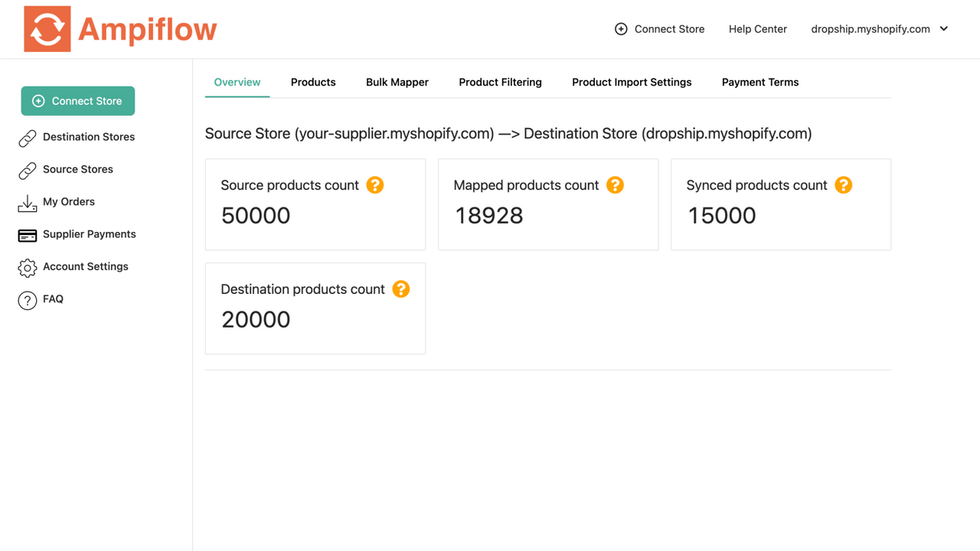Show help for Synced products count
The width and height of the screenshot is (980, 551).
844,185
